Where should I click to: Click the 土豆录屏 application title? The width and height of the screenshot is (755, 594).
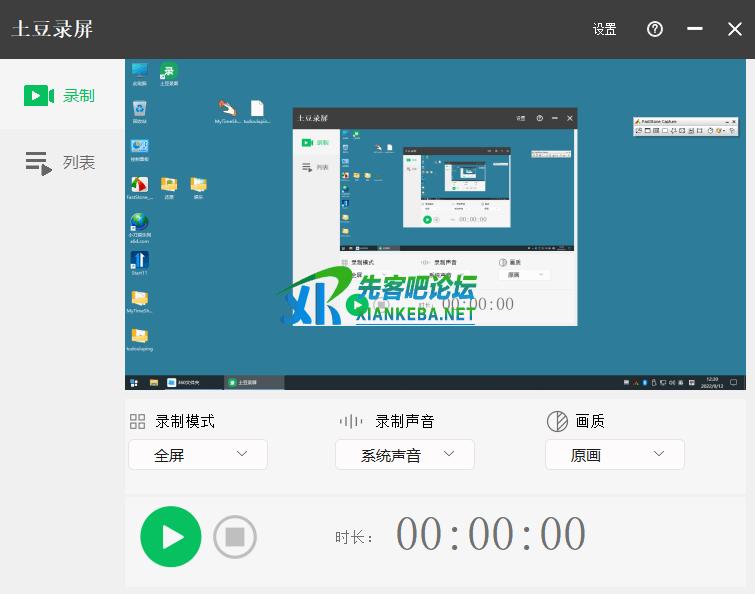coord(52,29)
